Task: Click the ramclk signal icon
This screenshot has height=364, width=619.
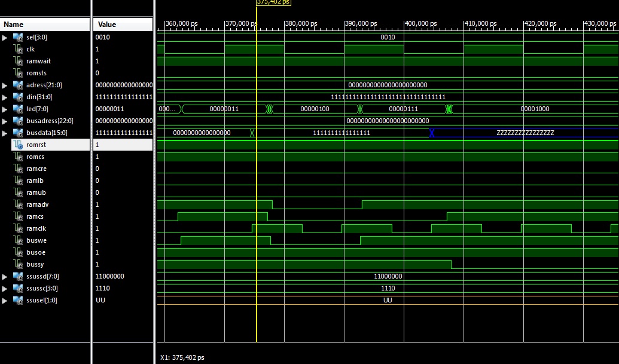Action: [x=18, y=228]
